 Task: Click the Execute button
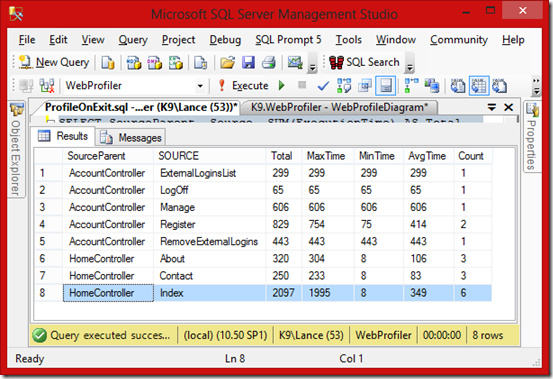[243, 86]
